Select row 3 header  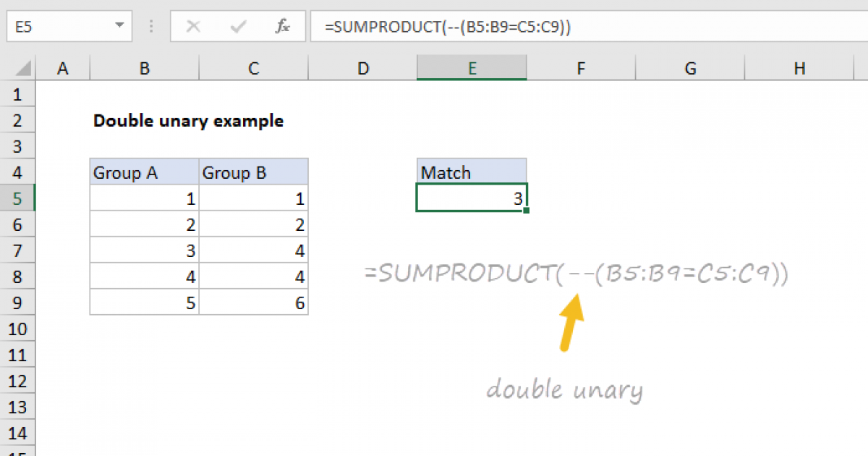click(x=18, y=146)
